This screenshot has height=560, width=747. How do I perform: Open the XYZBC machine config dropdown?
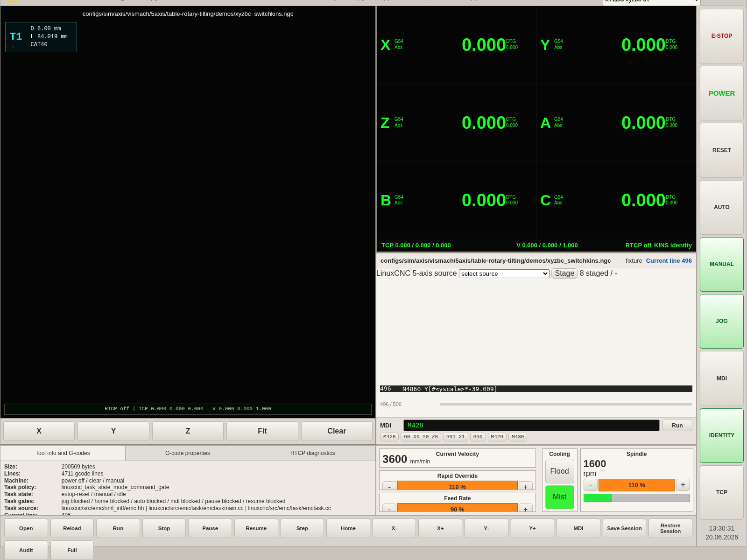651,2
